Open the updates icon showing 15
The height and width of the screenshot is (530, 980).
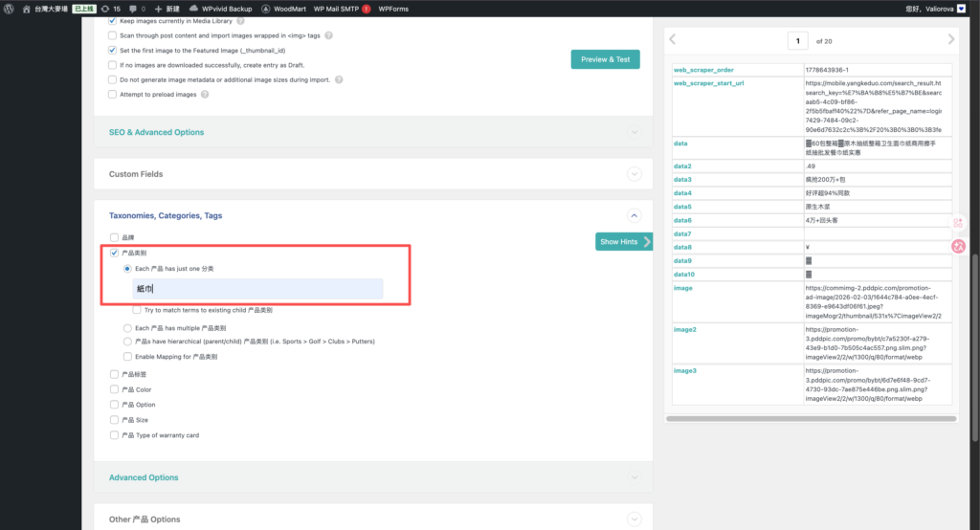click(105, 9)
